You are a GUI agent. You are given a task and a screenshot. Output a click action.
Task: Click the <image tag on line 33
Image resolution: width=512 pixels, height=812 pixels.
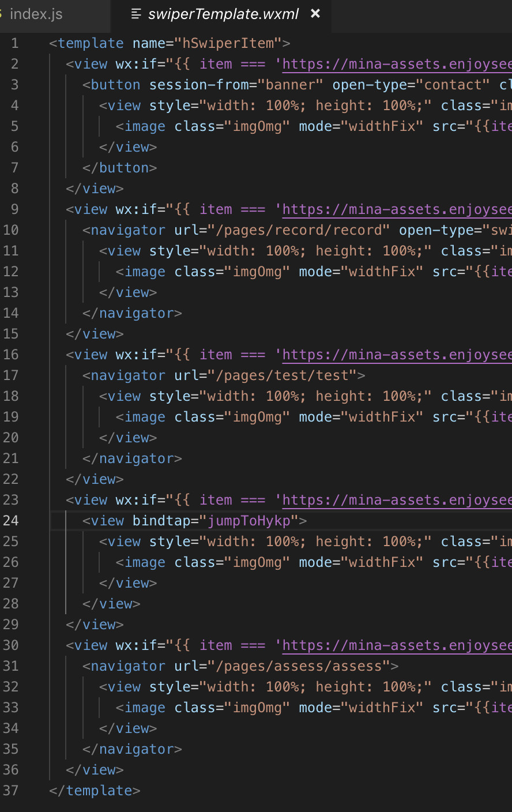141,708
